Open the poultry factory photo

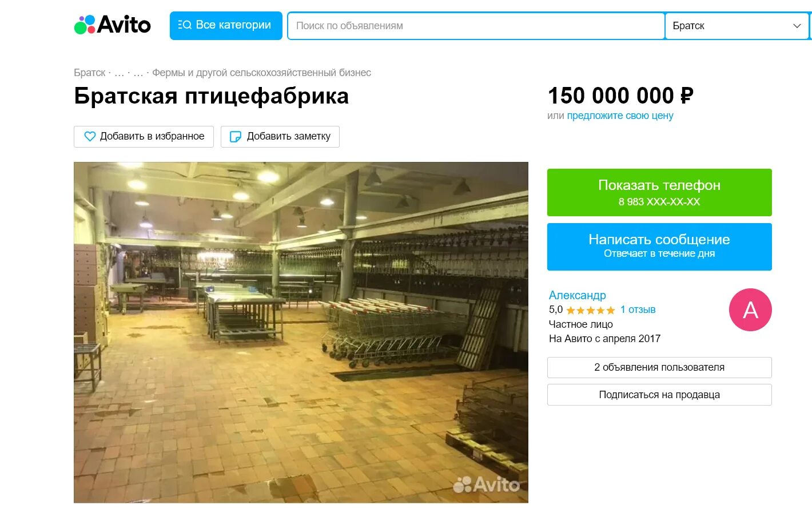[301, 332]
